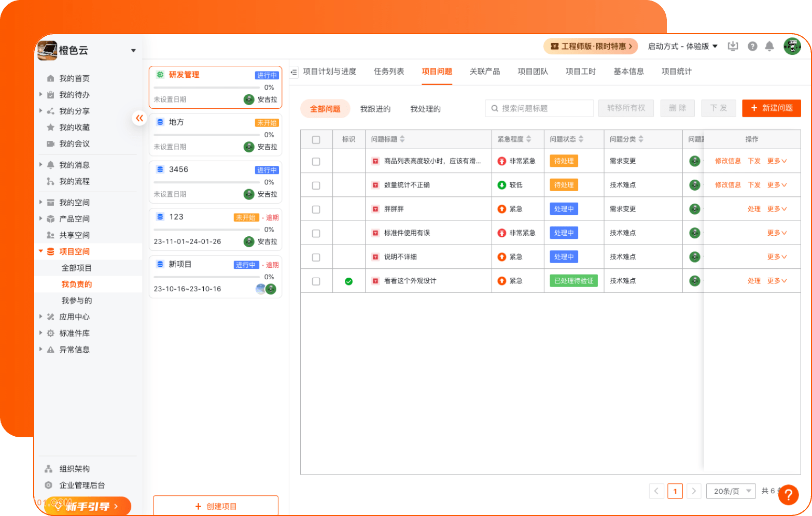This screenshot has width=812, height=516.
Task: Switch to the 任务列表 tab
Action: coord(389,71)
